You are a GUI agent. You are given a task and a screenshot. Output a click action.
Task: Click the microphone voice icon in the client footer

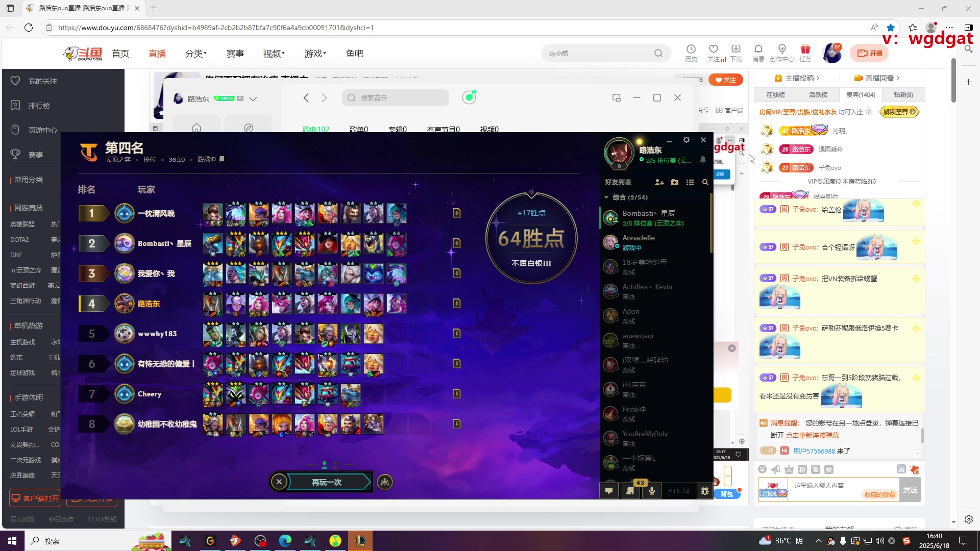click(652, 491)
